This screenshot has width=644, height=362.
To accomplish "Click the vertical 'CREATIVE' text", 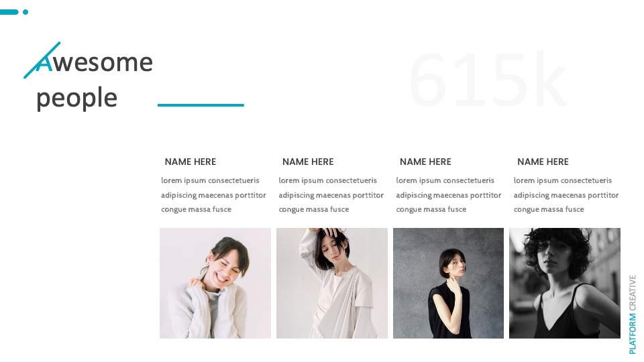I will 632,293.
